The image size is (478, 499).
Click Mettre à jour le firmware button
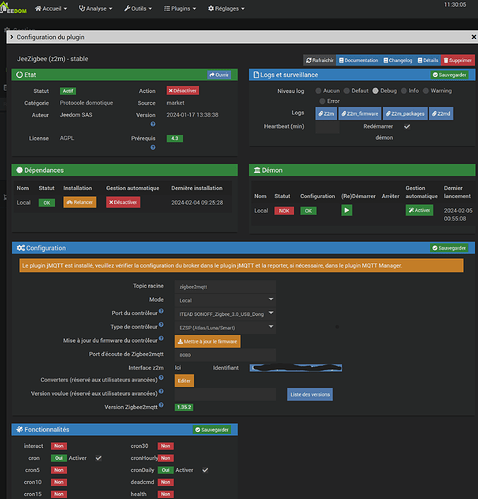207,341
